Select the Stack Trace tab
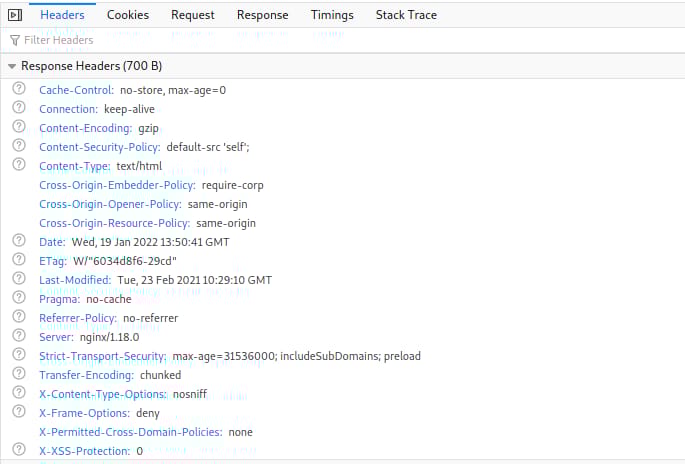 406,15
